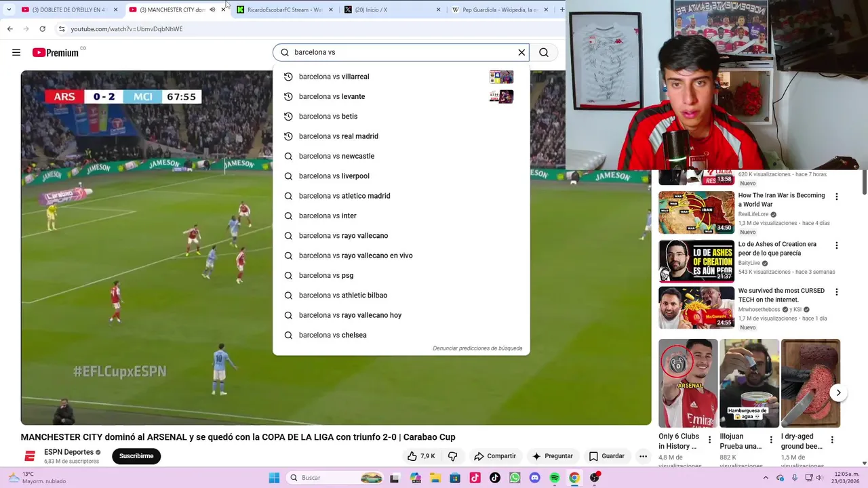
Task: Choose suggestion 'barcelona vs atletico madrid'
Action: coord(401,196)
